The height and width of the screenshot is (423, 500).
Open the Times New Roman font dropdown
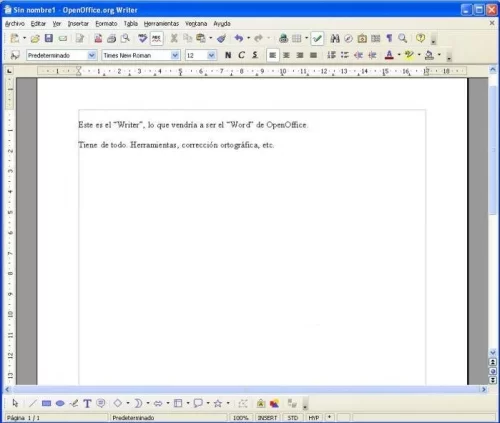tap(175, 55)
